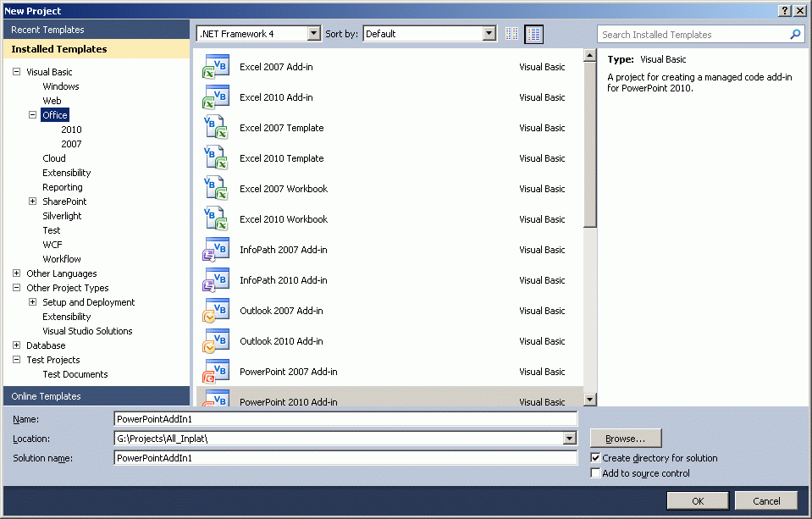Click the OK button
Screen dimensions: 812x519
(x=698, y=501)
